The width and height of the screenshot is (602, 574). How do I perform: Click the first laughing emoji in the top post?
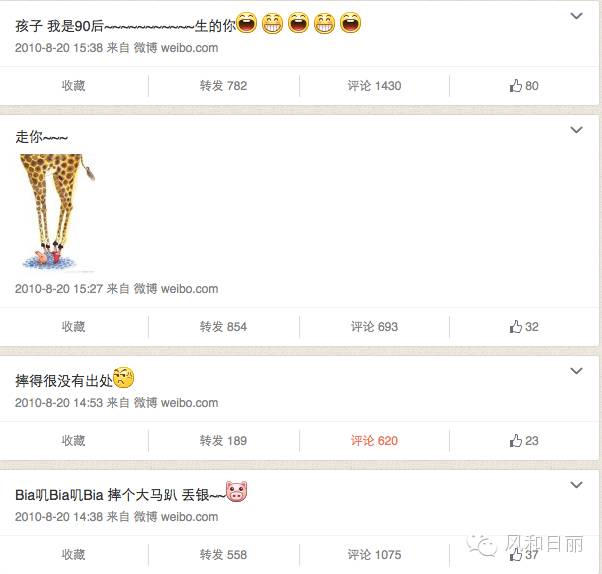pyautogui.click(x=246, y=23)
